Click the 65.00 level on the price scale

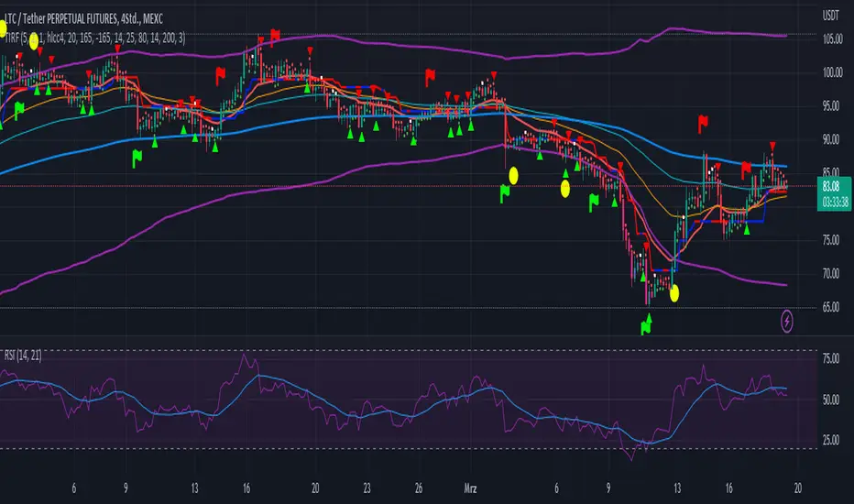click(830, 307)
